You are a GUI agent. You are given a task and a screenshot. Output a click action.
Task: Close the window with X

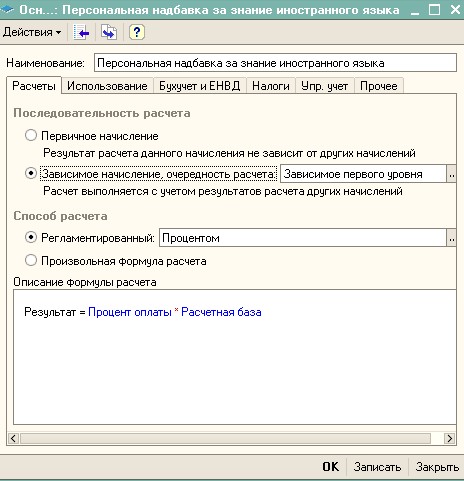(x=455, y=9)
